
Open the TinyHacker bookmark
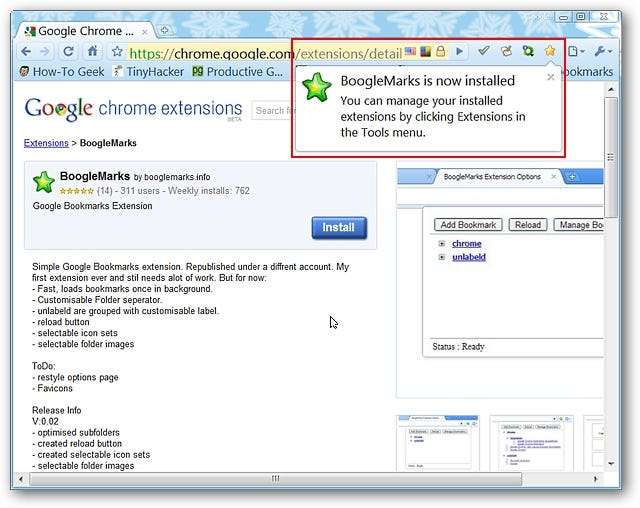click(x=149, y=72)
